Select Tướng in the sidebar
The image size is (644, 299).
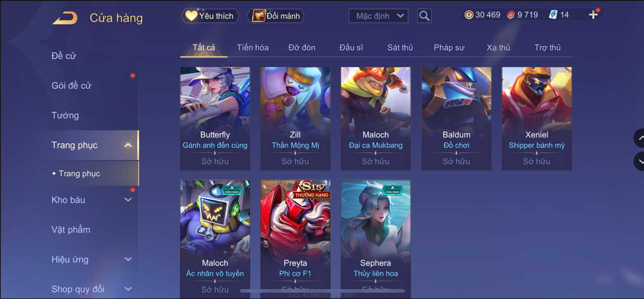tap(65, 115)
